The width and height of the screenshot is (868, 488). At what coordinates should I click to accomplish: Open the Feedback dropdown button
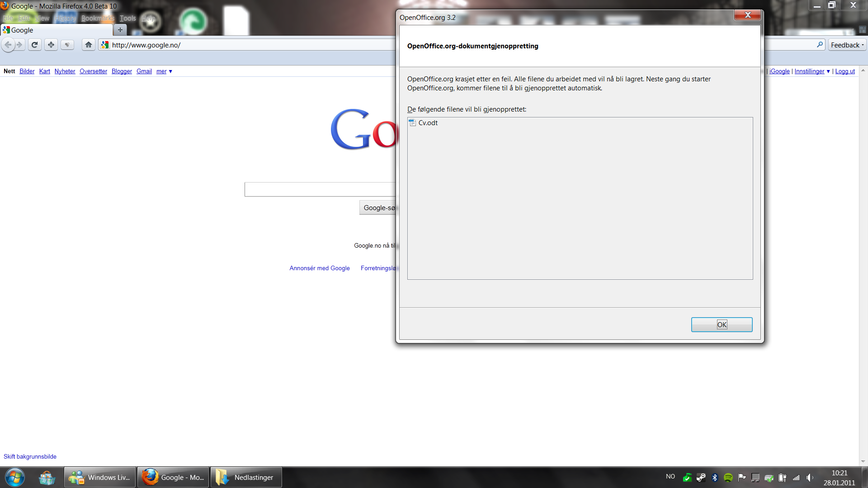pyautogui.click(x=847, y=45)
